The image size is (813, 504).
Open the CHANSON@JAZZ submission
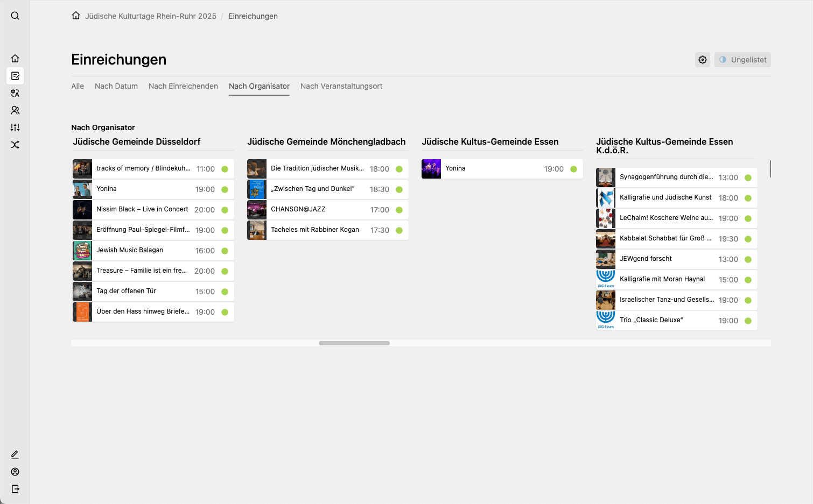(x=328, y=210)
